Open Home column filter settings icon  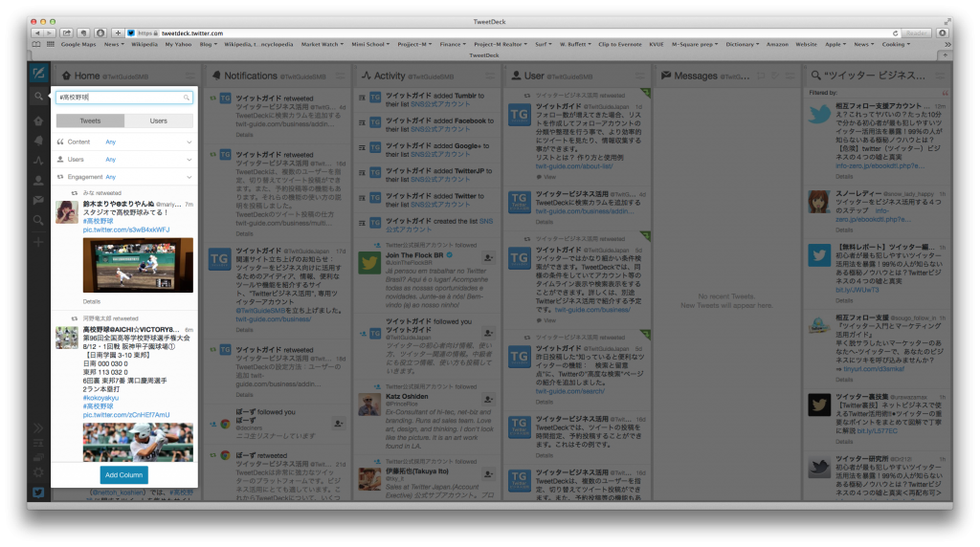point(191,76)
